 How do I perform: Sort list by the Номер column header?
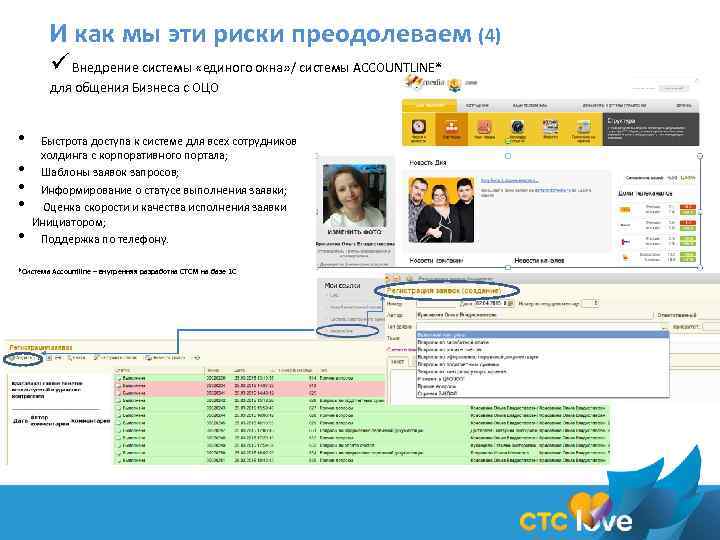pos(213,370)
